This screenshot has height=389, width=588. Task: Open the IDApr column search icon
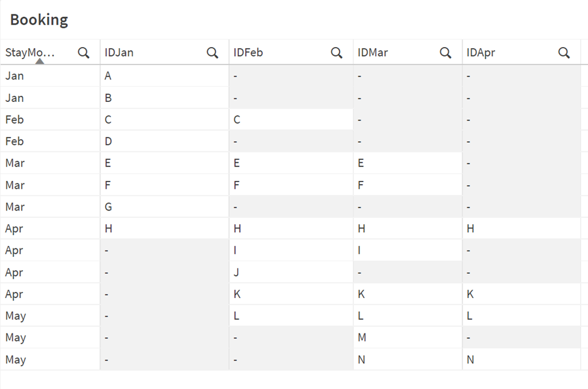point(564,53)
